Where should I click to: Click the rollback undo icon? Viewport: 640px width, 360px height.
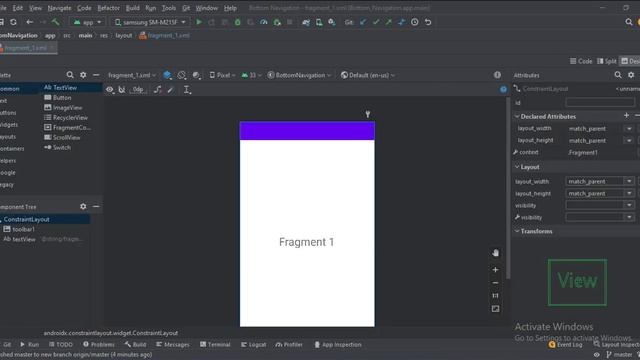point(428,22)
